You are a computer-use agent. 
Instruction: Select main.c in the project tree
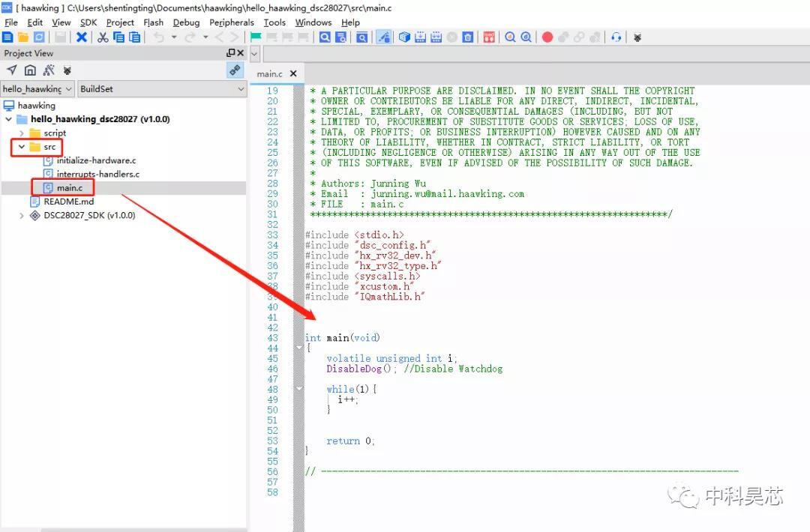69,188
